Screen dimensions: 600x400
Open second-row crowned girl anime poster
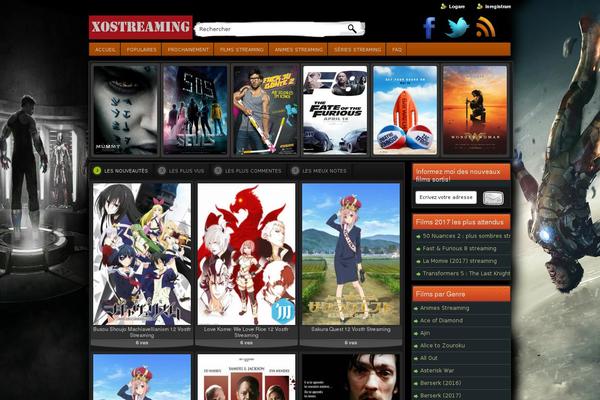coord(142,377)
